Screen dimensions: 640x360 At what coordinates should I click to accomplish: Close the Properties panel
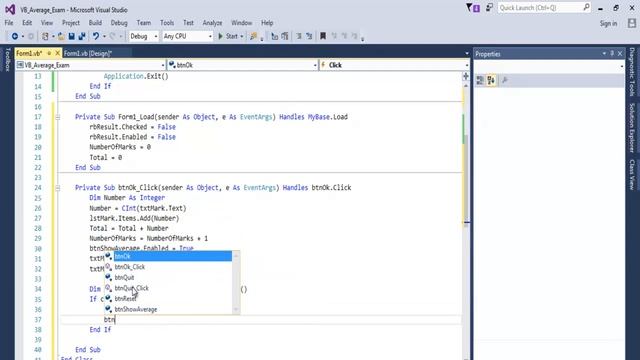(x=620, y=53)
